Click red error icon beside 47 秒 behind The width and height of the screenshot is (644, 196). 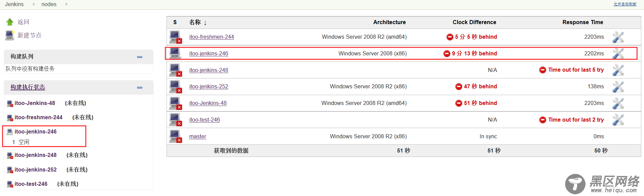(x=459, y=86)
